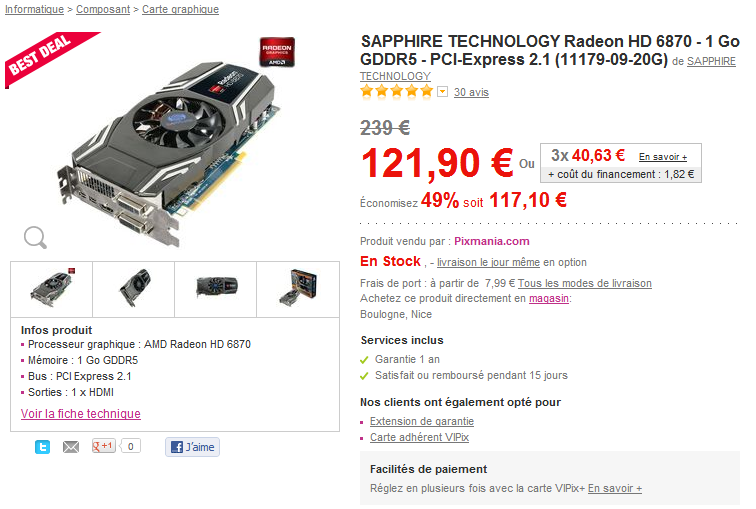Screen dimensions: 756x509
Task: Open Voir la fiche technique link
Action: pyautogui.click(x=80, y=413)
